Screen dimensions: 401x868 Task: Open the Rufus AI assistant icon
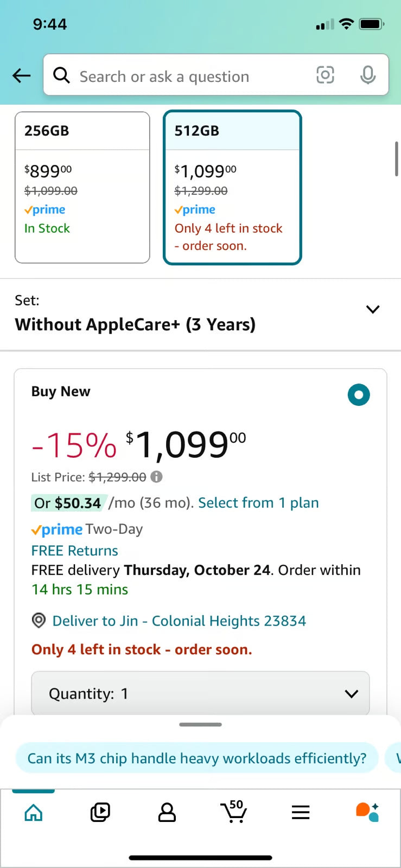coord(367,812)
